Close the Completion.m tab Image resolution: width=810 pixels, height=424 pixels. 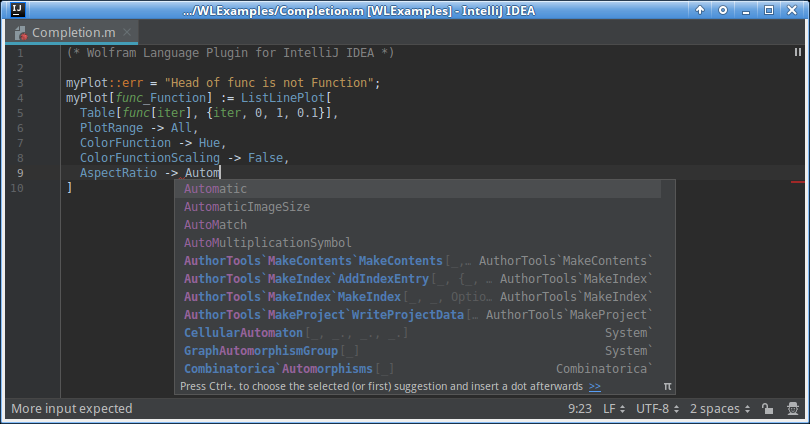[127, 33]
